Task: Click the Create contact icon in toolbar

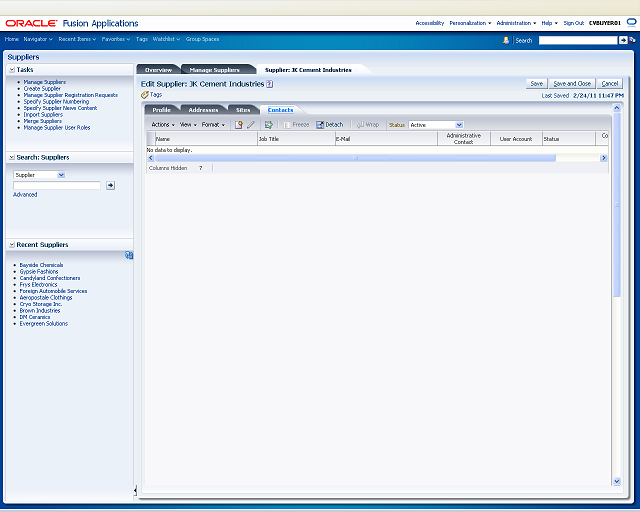Action: (239, 125)
